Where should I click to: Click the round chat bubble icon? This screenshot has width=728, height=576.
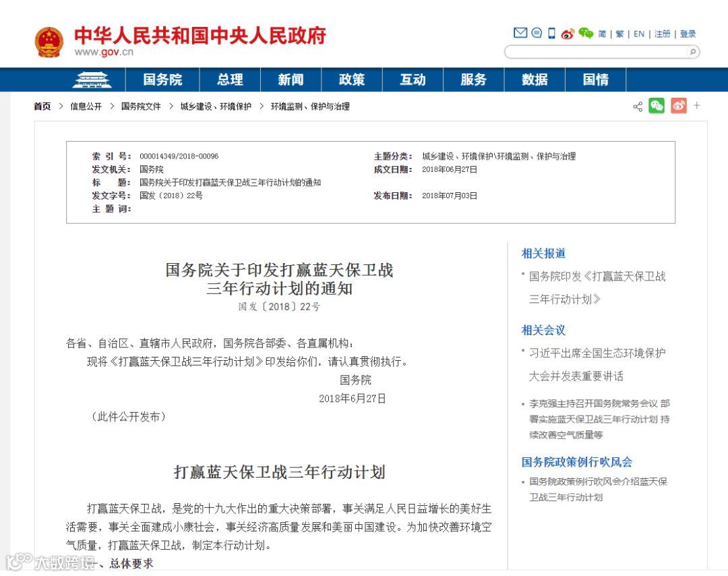click(x=537, y=33)
